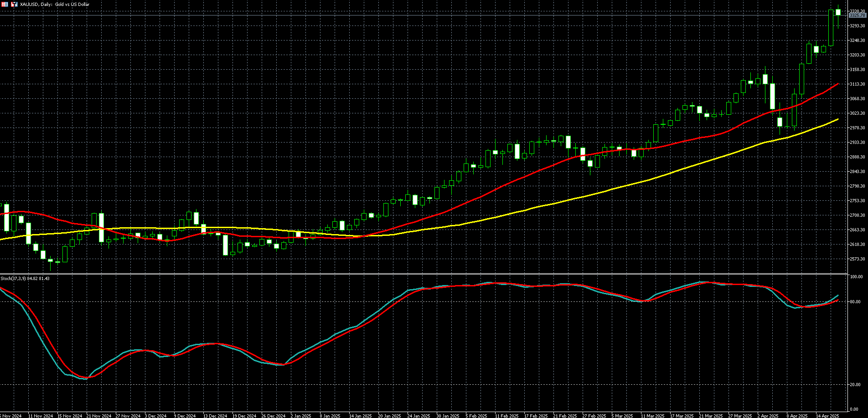Open the Depth of Market icon
Image resolution: width=868 pixels, height=418 pixels.
click(14, 4)
